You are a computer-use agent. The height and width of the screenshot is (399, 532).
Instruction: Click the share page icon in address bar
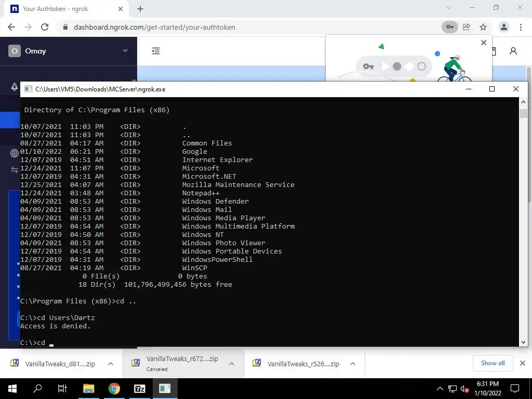(467, 27)
